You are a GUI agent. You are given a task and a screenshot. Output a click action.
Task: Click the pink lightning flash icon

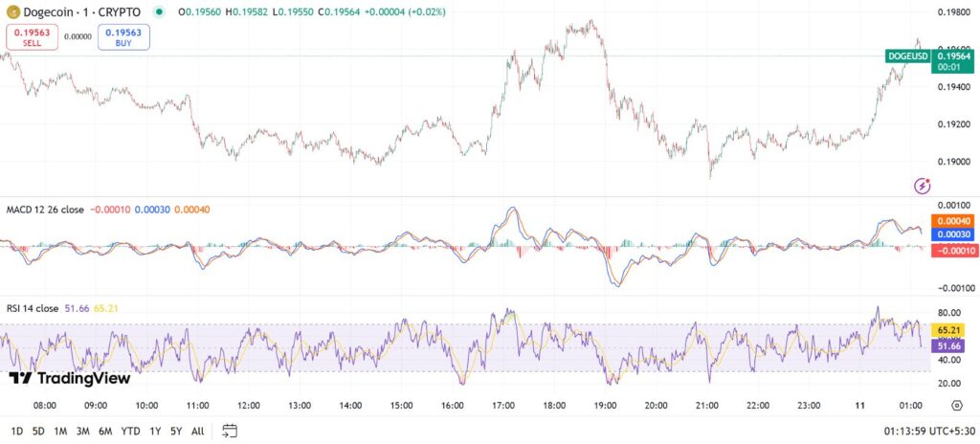922,186
